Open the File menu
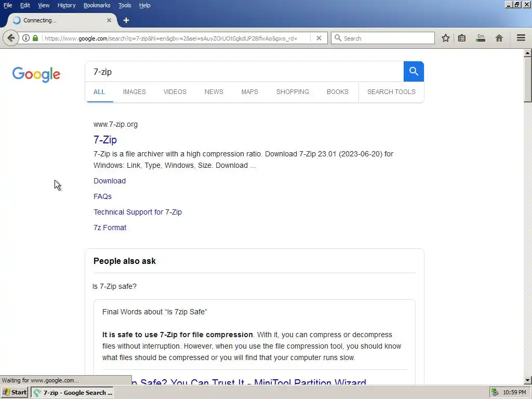The height and width of the screenshot is (399, 532). point(8,5)
